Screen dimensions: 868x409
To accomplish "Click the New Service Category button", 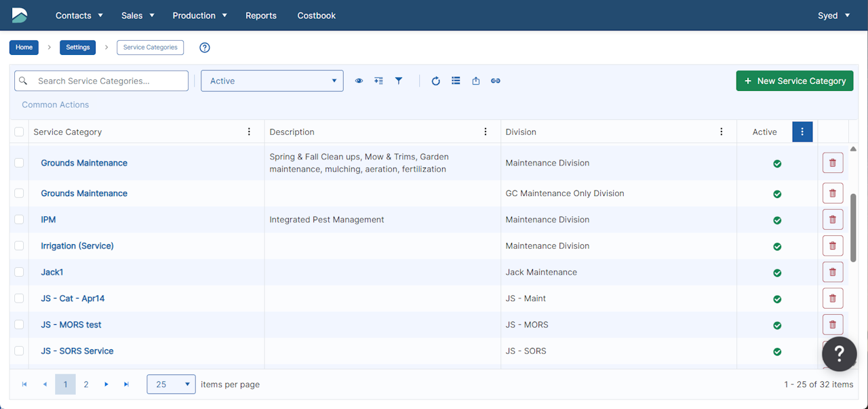I will (794, 81).
